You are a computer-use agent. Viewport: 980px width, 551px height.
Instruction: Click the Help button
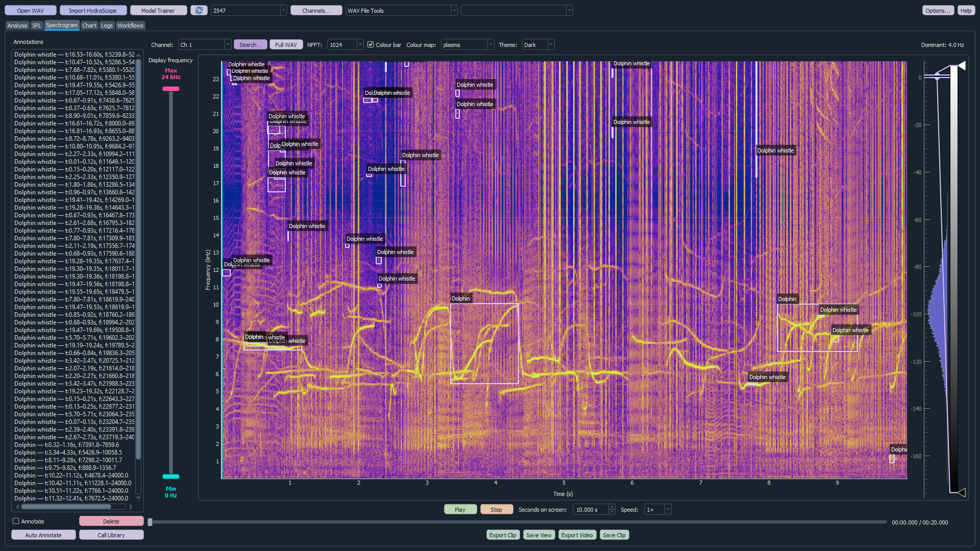pos(966,10)
